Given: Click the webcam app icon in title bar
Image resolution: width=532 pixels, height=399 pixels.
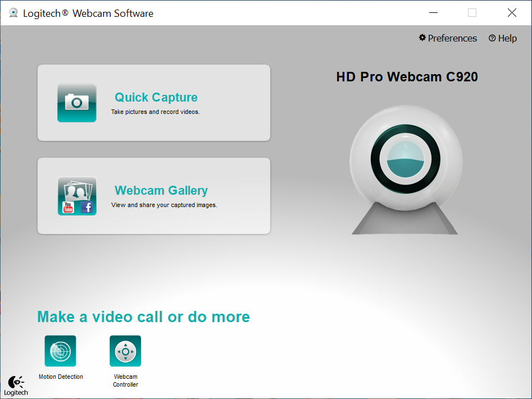Looking at the screenshot, I should click(x=13, y=13).
